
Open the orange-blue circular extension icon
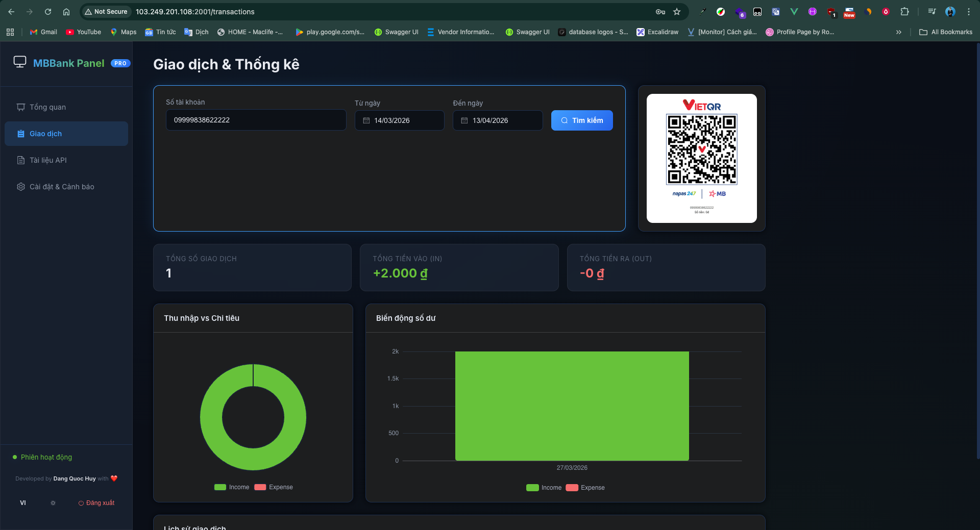[868, 12]
